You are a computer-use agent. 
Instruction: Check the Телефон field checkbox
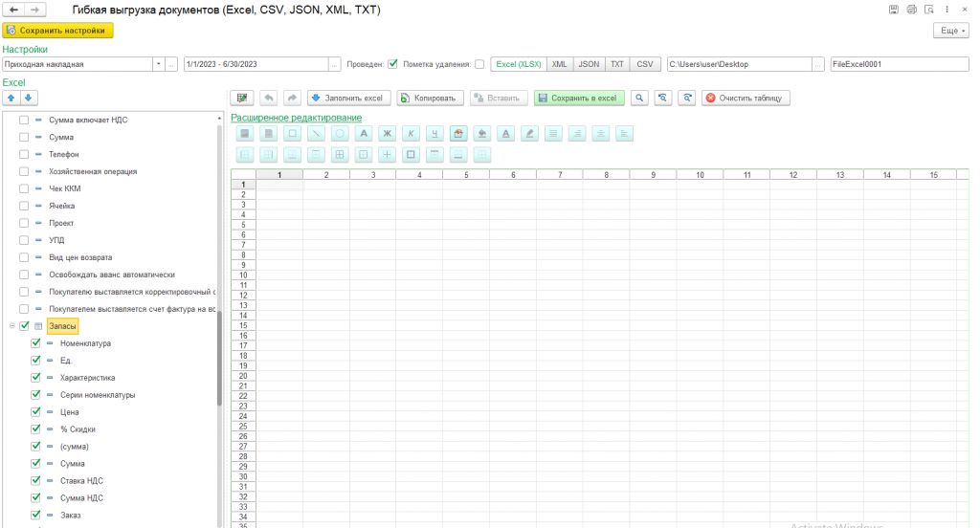[x=24, y=154]
